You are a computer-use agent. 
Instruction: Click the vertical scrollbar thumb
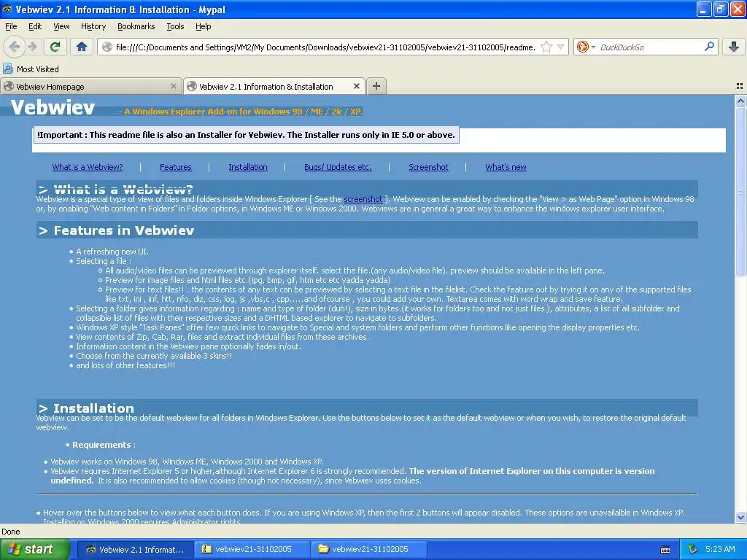[740, 191]
